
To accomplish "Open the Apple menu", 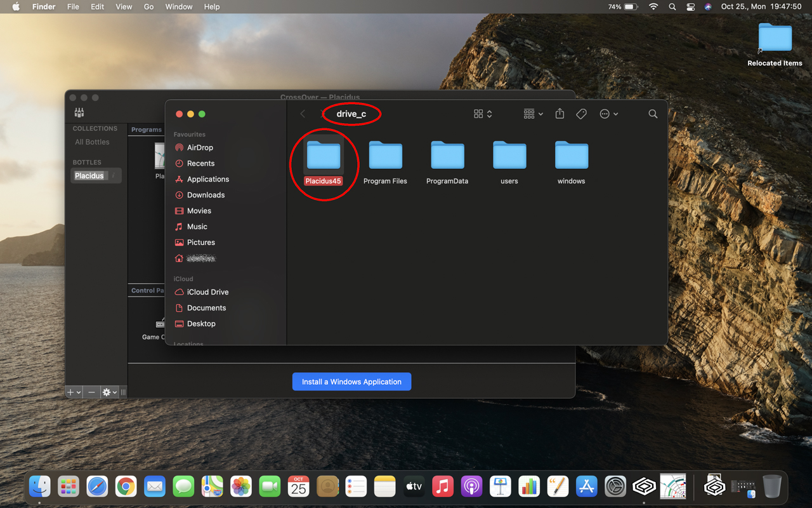I will pyautogui.click(x=16, y=6).
